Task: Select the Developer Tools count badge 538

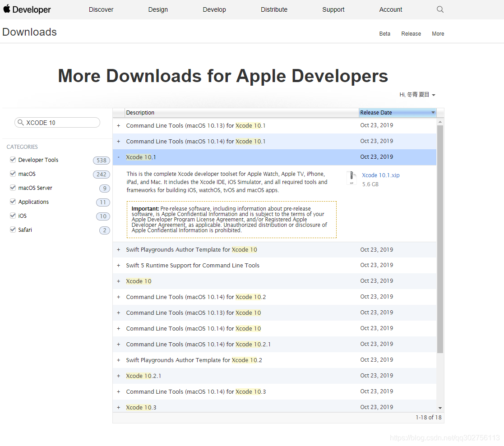Action: click(101, 161)
